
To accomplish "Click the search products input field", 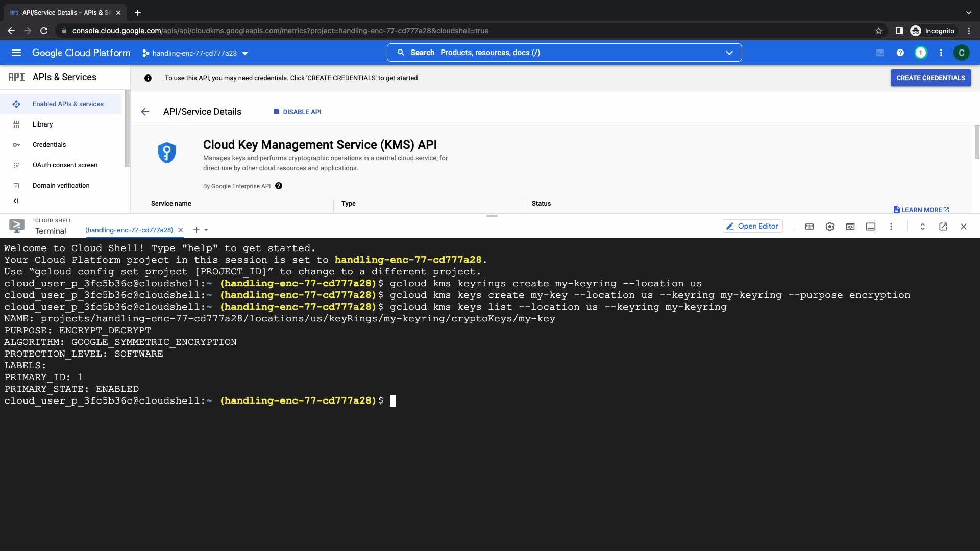I will (561, 53).
